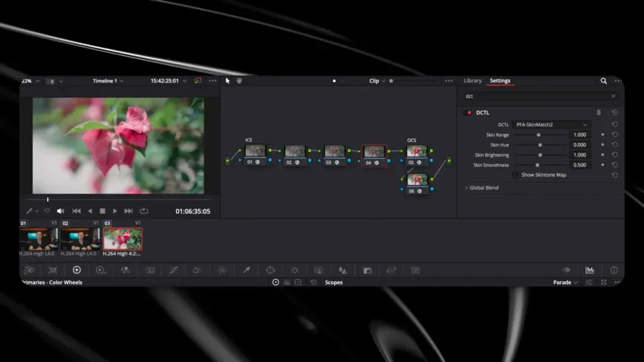
Task: Mute the viewer audio speaker
Action: 60,211
